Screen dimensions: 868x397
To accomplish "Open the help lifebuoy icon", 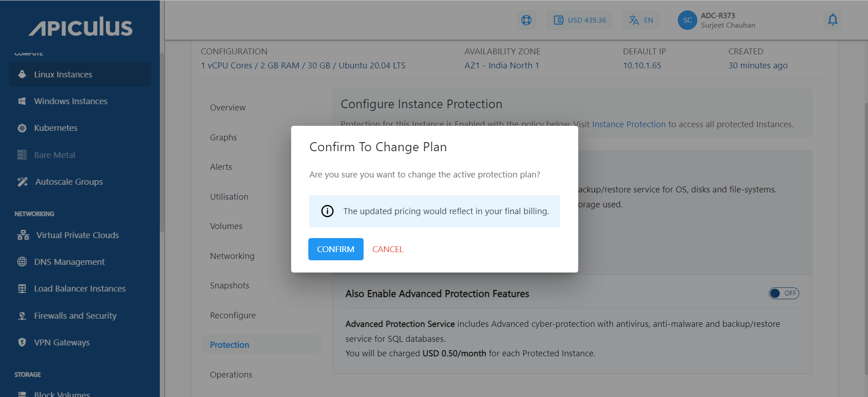I will pos(526,20).
